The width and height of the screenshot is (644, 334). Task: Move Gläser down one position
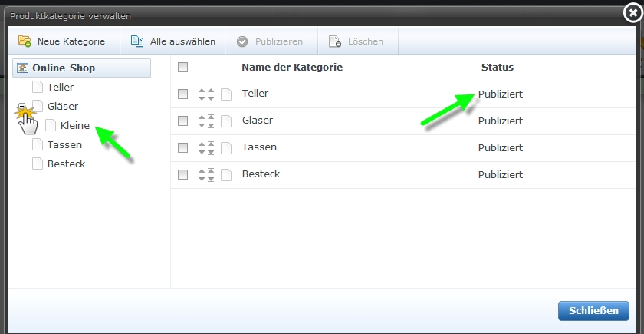pos(202,125)
